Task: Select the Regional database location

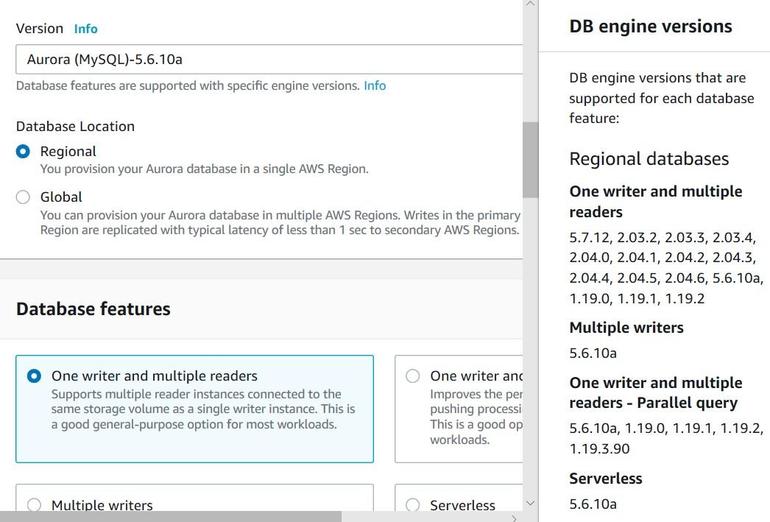Action: [23, 151]
